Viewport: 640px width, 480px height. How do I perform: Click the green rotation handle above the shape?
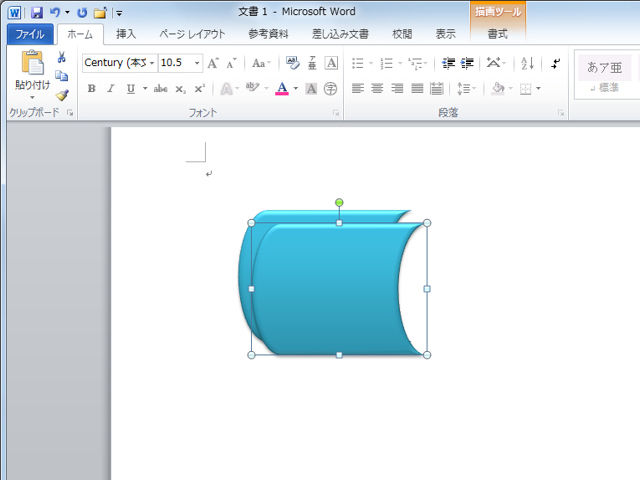339,203
